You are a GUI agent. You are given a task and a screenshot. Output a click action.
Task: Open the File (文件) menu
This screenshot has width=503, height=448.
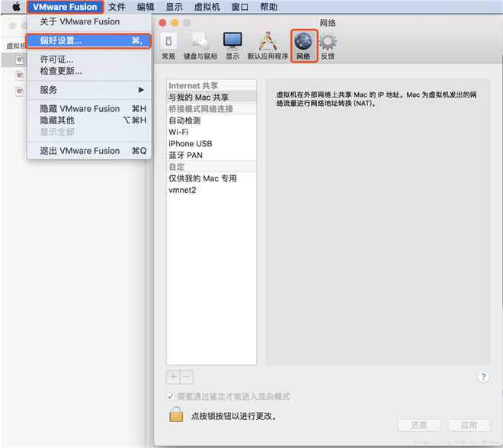point(117,7)
